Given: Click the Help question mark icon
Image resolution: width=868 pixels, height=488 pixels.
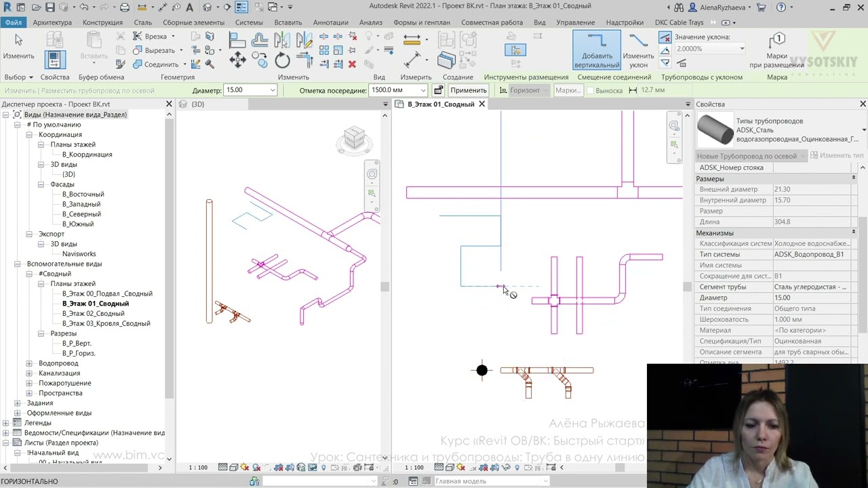Looking at the screenshot, I should 781,7.
